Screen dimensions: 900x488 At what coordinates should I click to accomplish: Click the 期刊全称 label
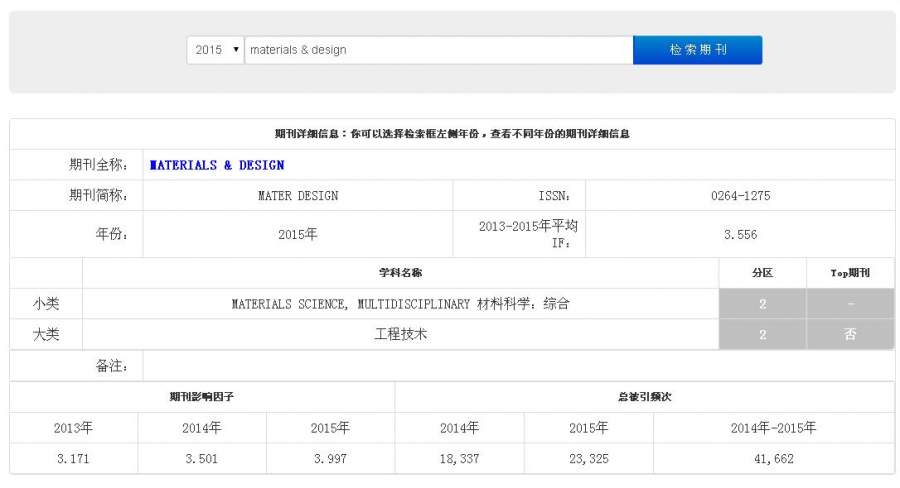[x=98, y=165]
